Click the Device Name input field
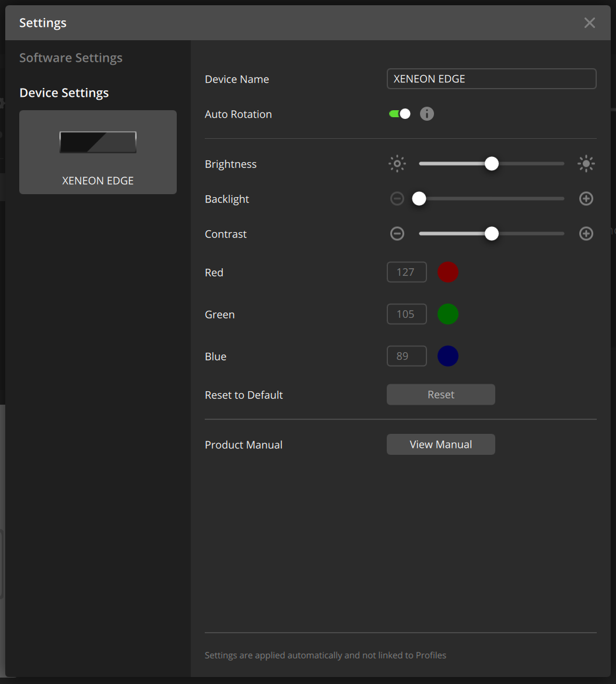This screenshot has width=616, height=684. coord(491,79)
